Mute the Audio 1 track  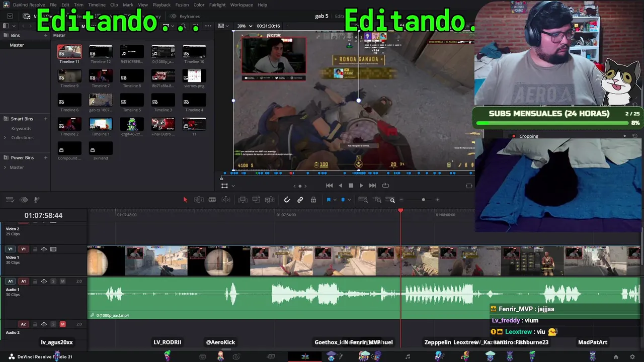tap(62, 282)
